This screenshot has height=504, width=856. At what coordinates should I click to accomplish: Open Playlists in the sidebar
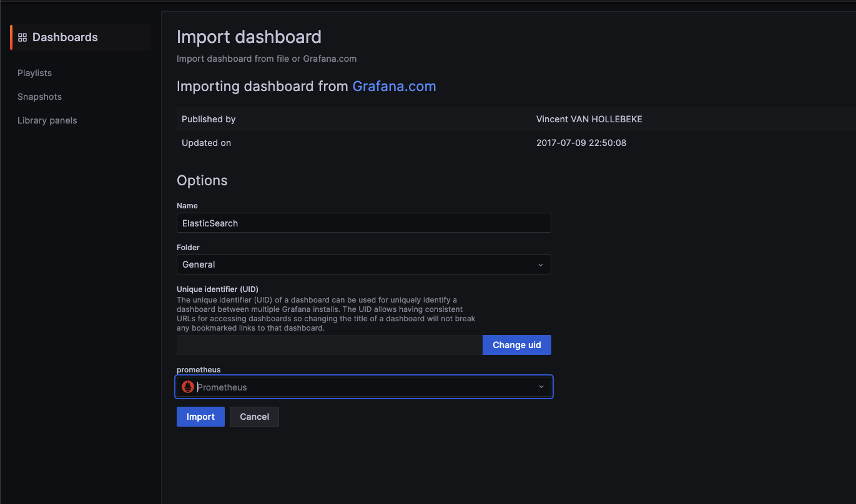point(35,73)
